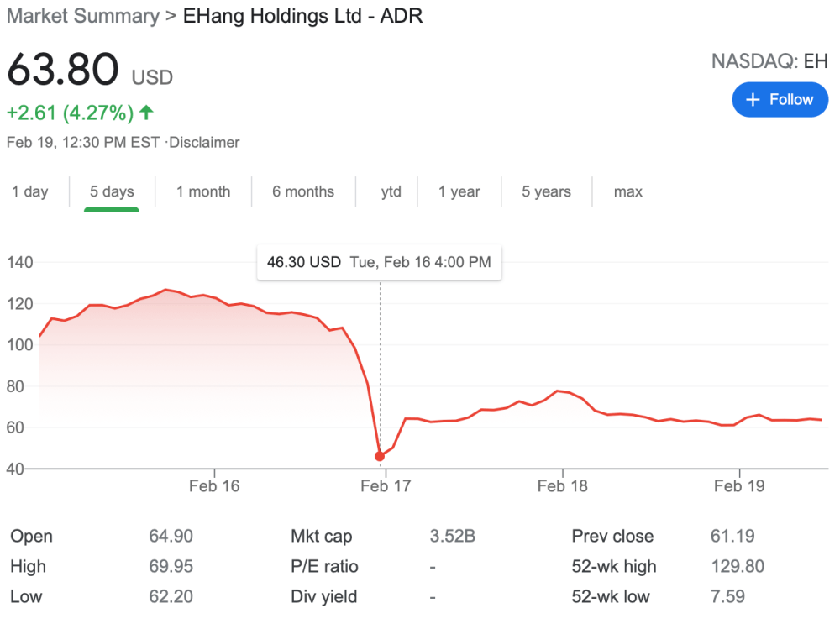Click the 46.30 USD chart tooltip
Screen dimensions: 840x624
[x=378, y=262]
